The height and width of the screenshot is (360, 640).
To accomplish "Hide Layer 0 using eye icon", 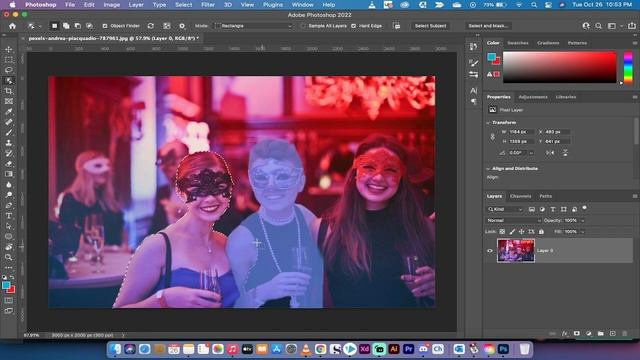I will (x=490, y=251).
